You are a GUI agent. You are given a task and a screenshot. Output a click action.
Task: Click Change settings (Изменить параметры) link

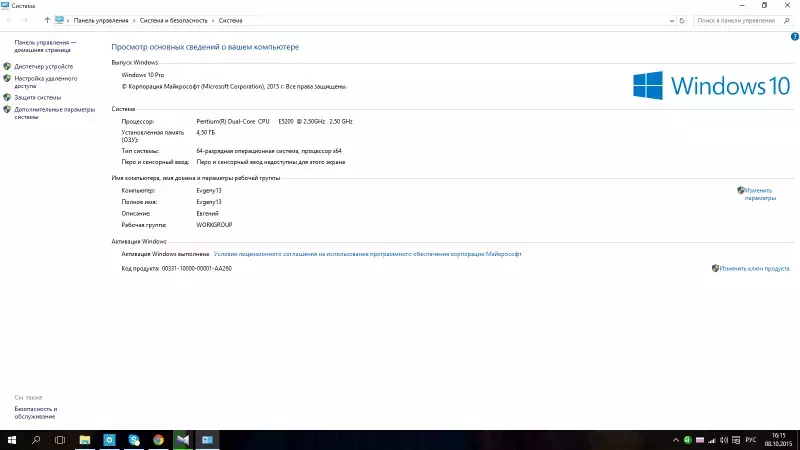tap(760, 194)
